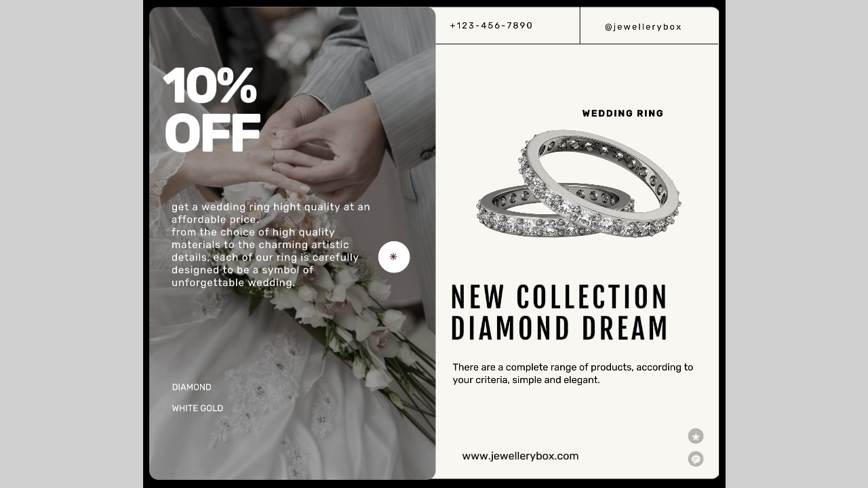Open the chat bubble comment icon
Viewport: 868px width, 488px height.
click(x=696, y=459)
